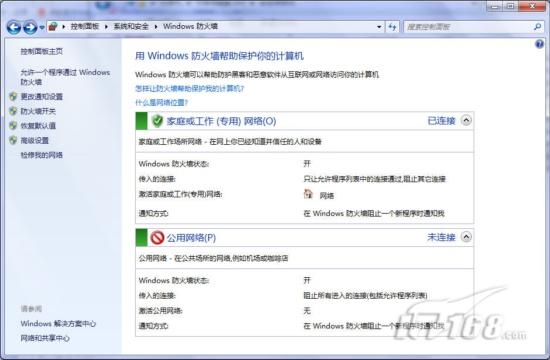Screen dimensions: 550x360
Task: Open help via the blue question mark icon
Action: tap(539, 44)
